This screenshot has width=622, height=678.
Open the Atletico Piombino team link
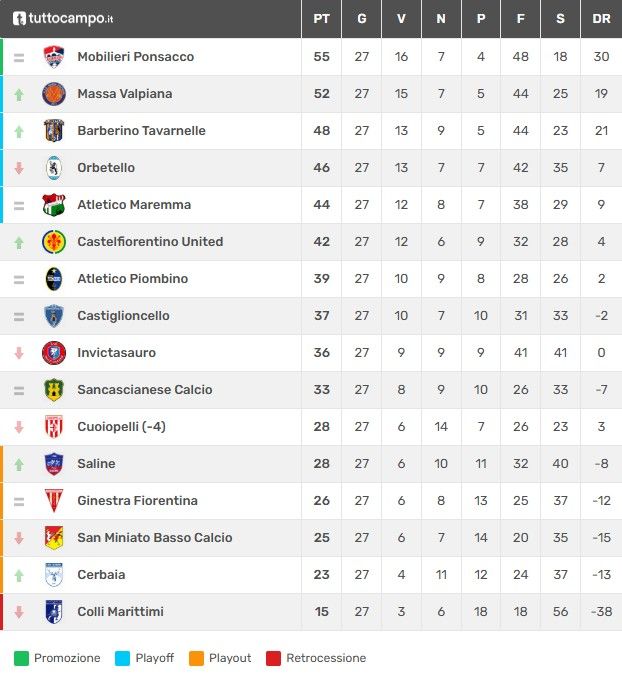133,279
